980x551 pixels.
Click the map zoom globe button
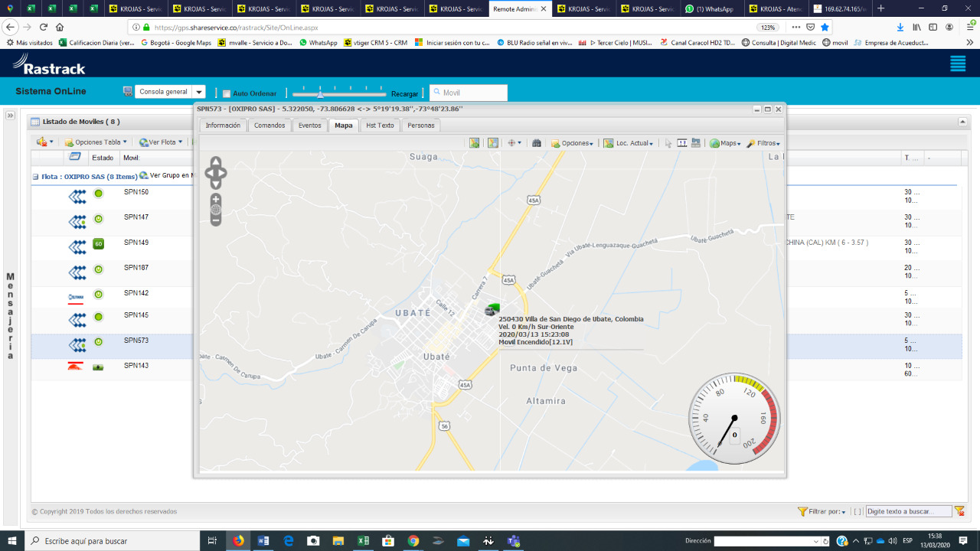pyautogui.click(x=216, y=210)
